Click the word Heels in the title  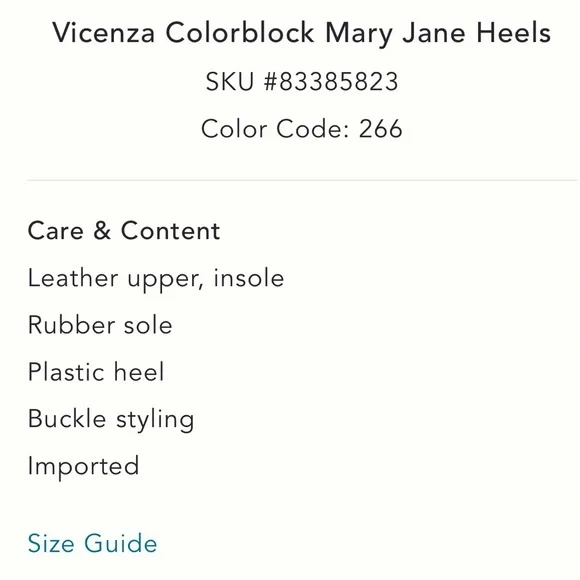(513, 33)
